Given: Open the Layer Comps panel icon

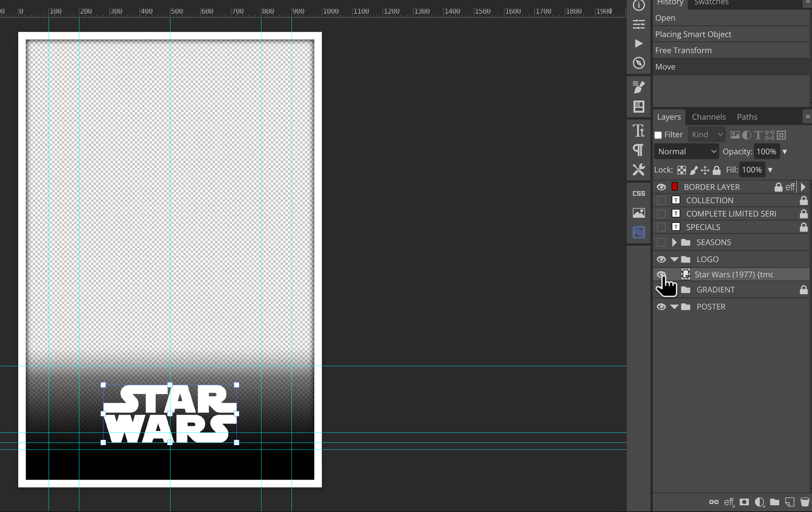Looking at the screenshot, I should (639, 106).
